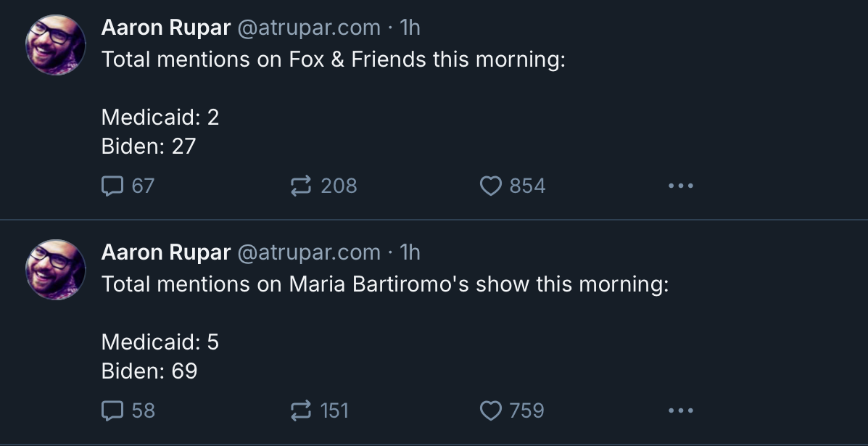Click Aaron Rupar name on first post

coord(166,28)
